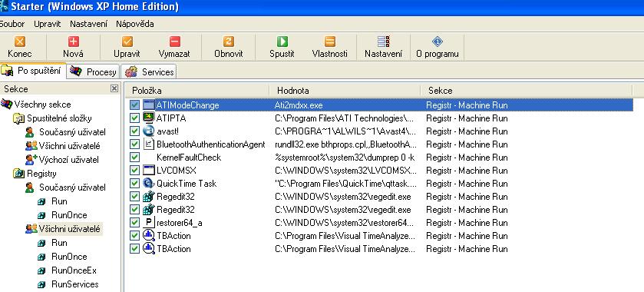Click the O programu info icon
Screen dimensions: 644x292
[x=438, y=41]
